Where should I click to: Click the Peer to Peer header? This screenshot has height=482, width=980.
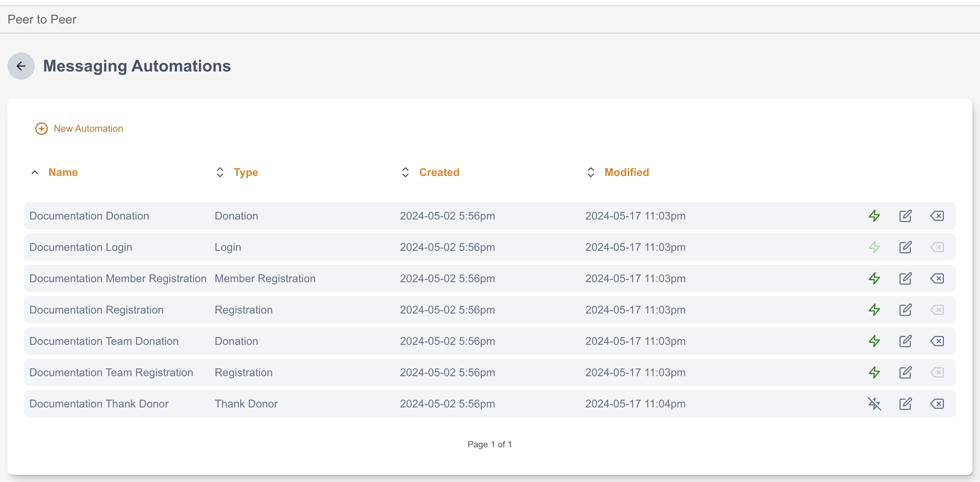42,19
